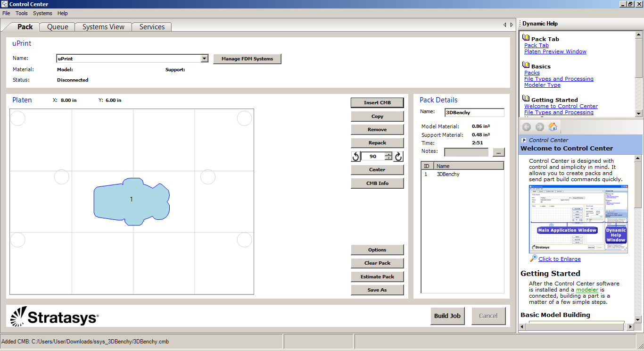Image resolution: width=644 pixels, height=351 pixels.
Task: Click the Copy button
Action: [377, 116]
